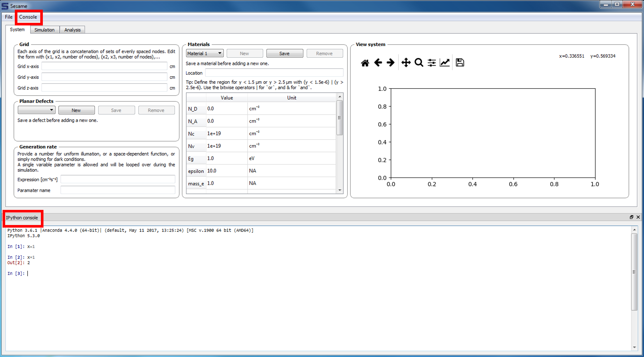Activate the Zoom to rectangle tool
Image resolution: width=644 pixels, height=357 pixels.
pyautogui.click(x=419, y=62)
